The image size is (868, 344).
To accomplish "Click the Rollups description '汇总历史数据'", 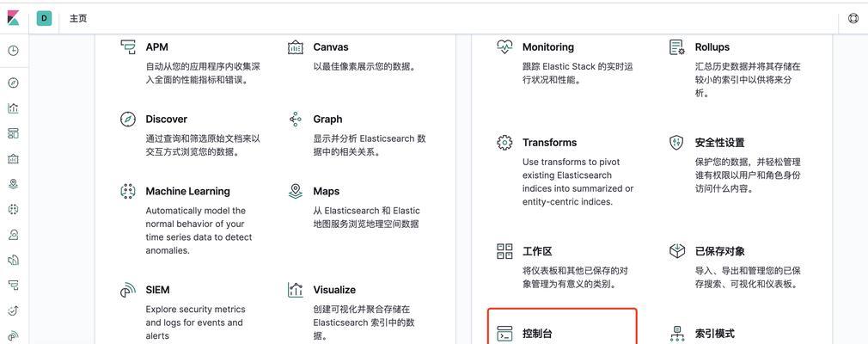I will point(748,80).
